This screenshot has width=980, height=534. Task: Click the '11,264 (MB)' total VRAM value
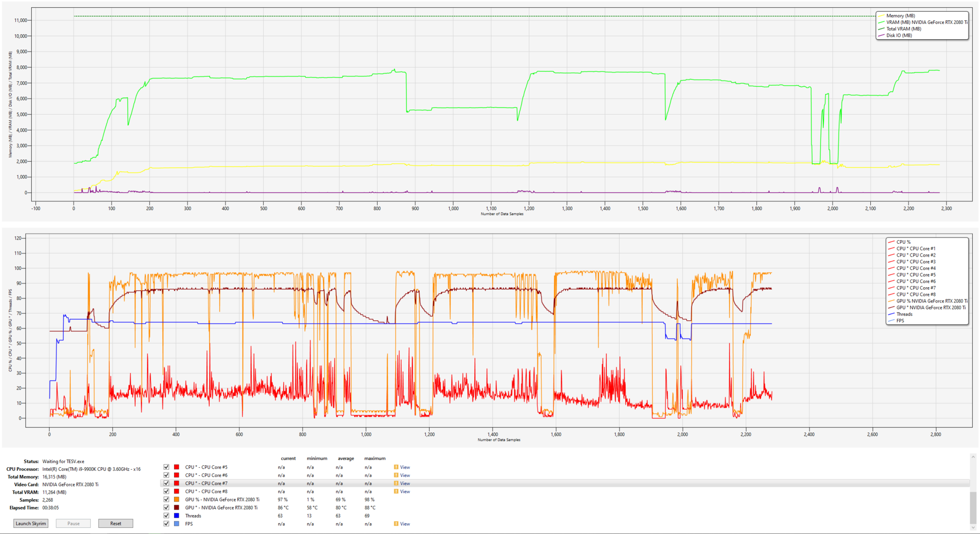pos(54,492)
